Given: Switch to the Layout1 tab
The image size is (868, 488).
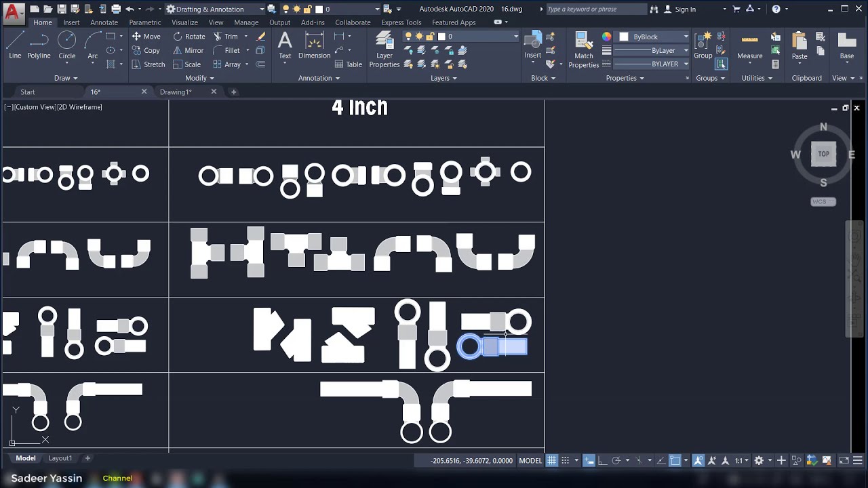Looking at the screenshot, I should click(x=60, y=458).
